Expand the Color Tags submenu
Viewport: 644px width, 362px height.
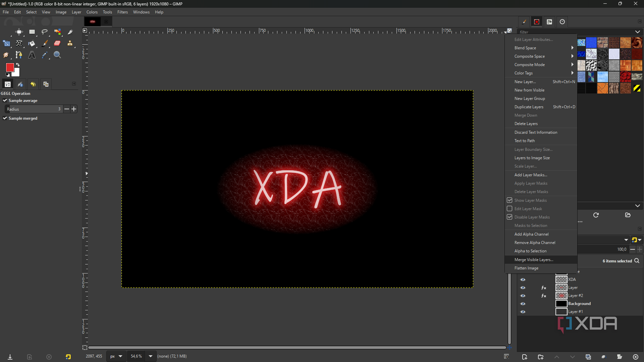click(541, 73)
